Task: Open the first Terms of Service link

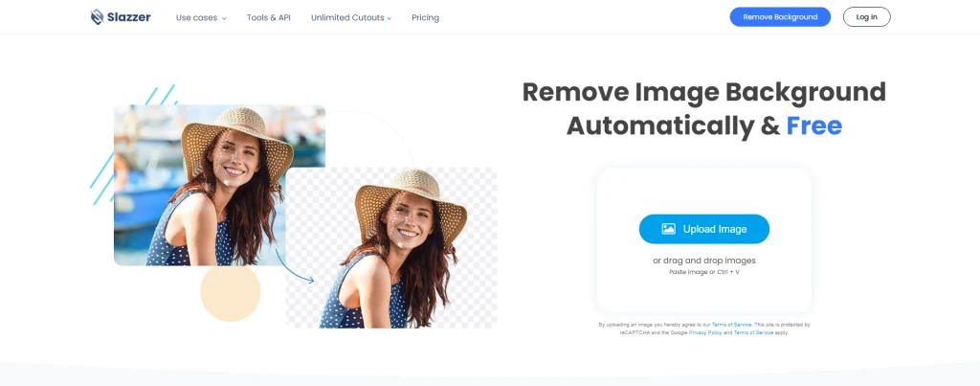Action: coord(731,325)
